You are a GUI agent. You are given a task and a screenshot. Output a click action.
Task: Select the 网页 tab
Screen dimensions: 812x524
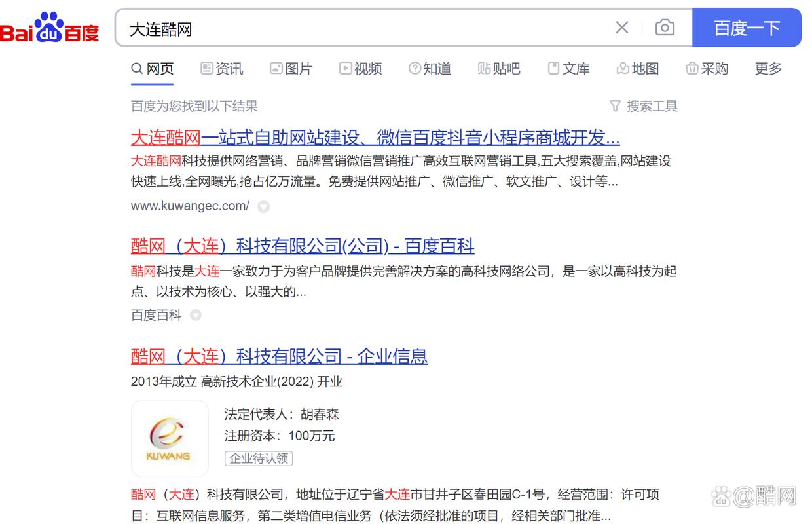coord(153,69)
